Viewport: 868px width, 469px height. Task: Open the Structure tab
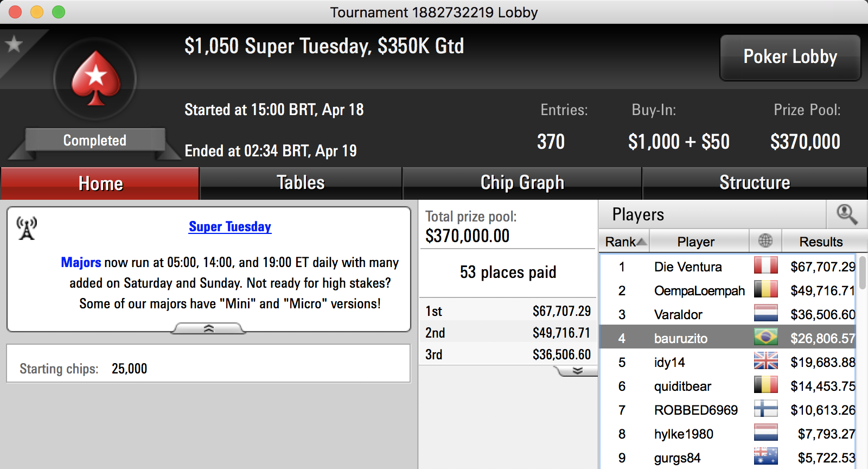tap(755, 183)
